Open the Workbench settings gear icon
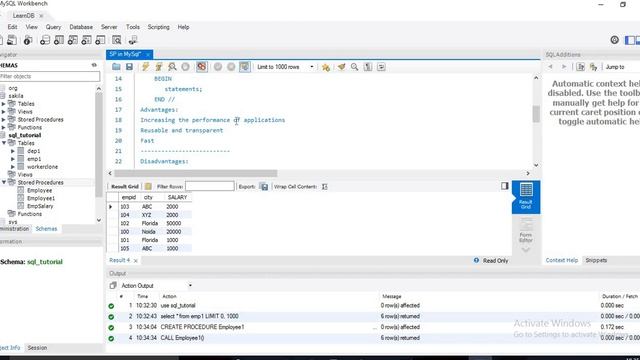The image size is (640, 360). tap(615, 40)
